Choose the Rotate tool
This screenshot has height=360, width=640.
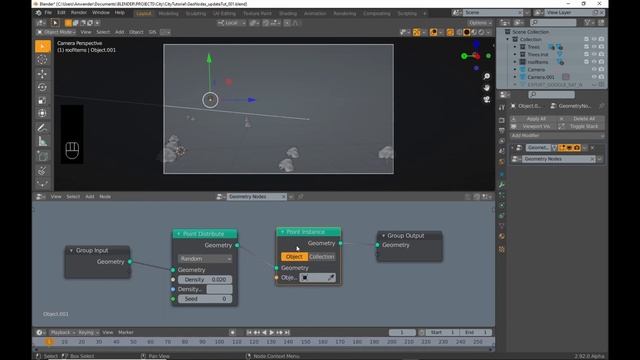coord(42,87)
